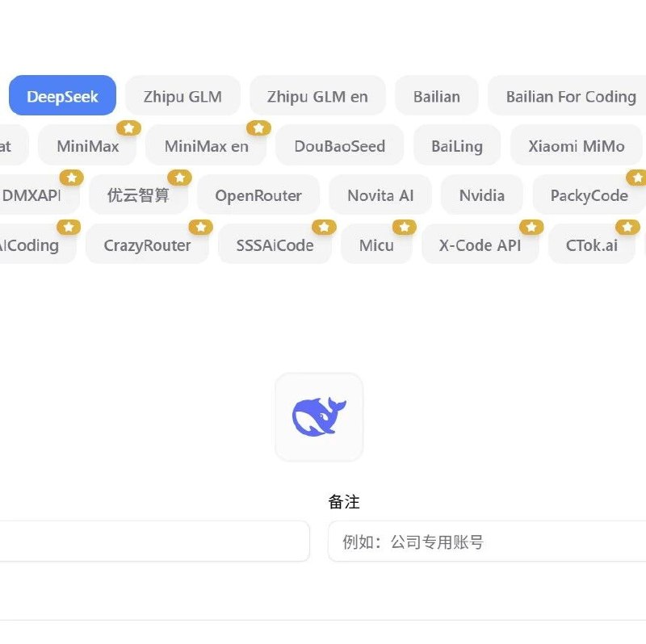The image size is (646, 644).
Task: Select the Bailian provider chip
Action: click(436, 95)
